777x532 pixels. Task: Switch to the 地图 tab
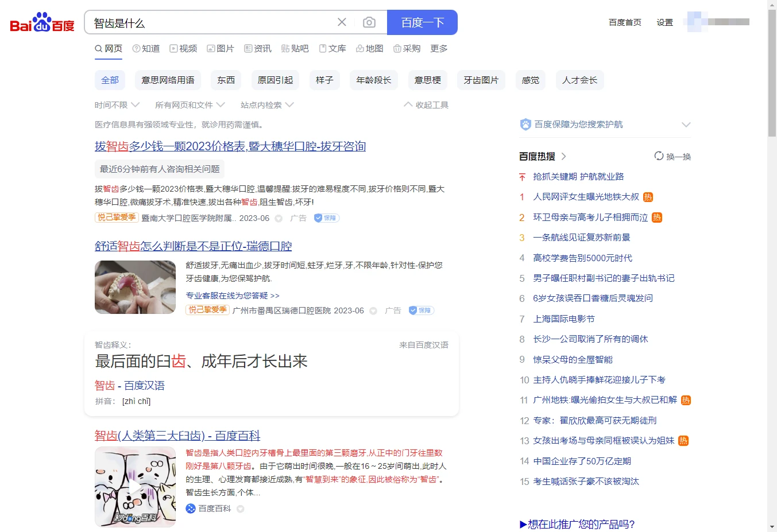pyautogui.click(x=369, y=49)
